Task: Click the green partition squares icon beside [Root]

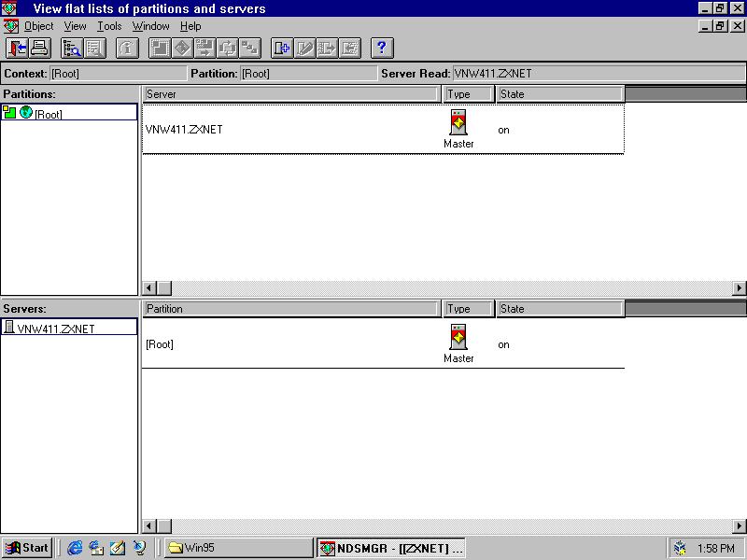Action: pyautogui.click(x=9, y=112)
